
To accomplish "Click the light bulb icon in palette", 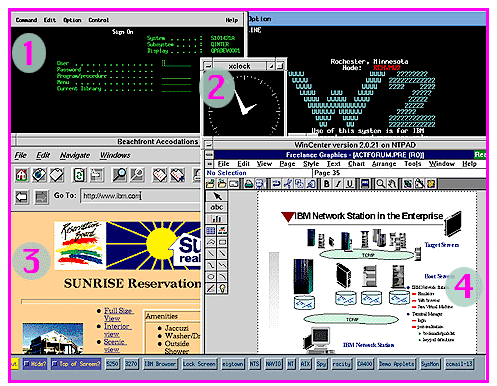I will pos(223,288).
